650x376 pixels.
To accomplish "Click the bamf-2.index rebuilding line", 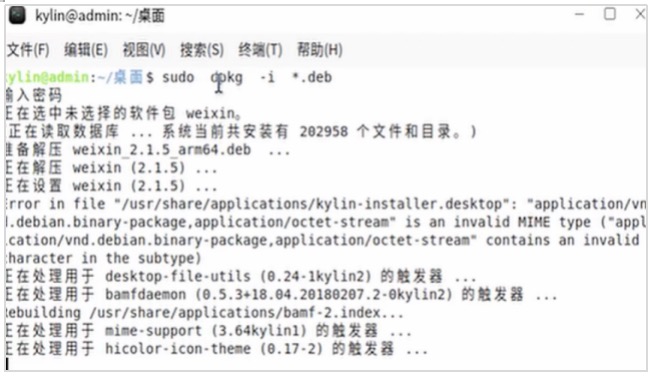I will coord(205,313).
